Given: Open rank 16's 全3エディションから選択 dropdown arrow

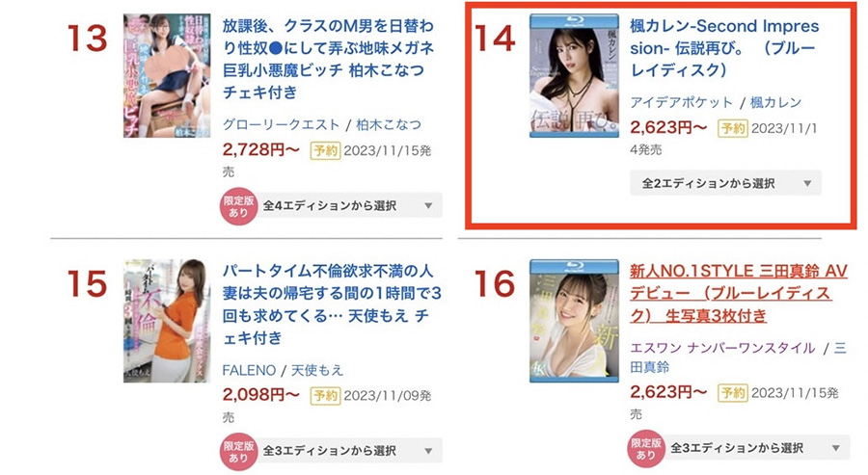Looking at the screenshot, I should (836, 448).
